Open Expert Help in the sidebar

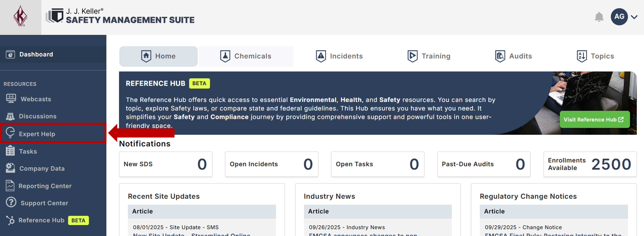(37, 134)
